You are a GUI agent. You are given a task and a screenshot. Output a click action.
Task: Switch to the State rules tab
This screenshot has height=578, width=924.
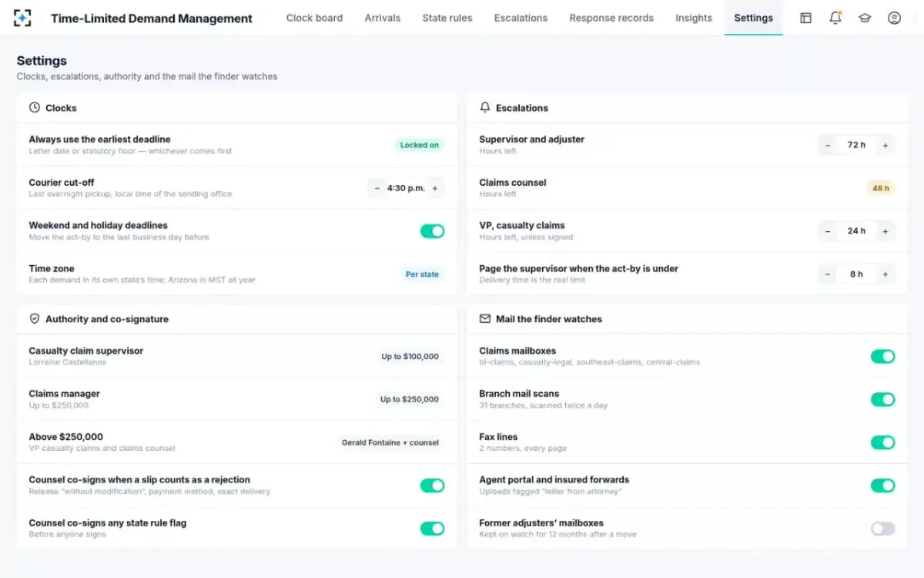click(447, 18)
